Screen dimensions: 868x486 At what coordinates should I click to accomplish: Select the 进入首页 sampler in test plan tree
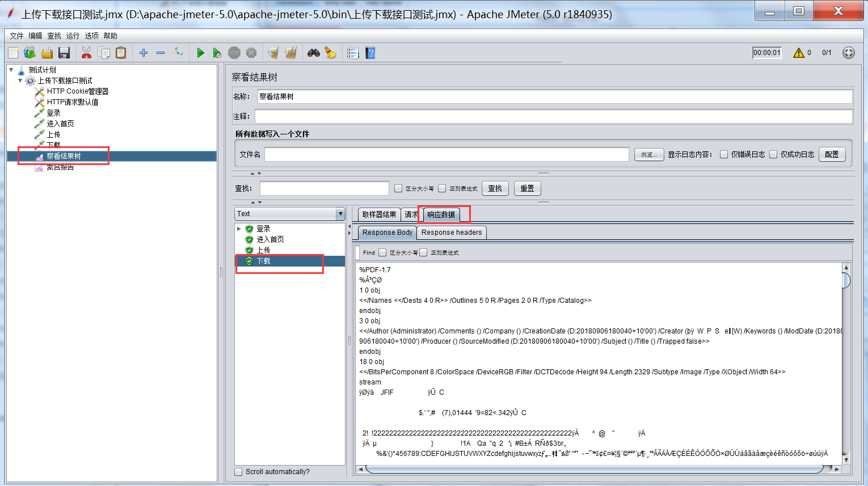click(x=60, y=124)
